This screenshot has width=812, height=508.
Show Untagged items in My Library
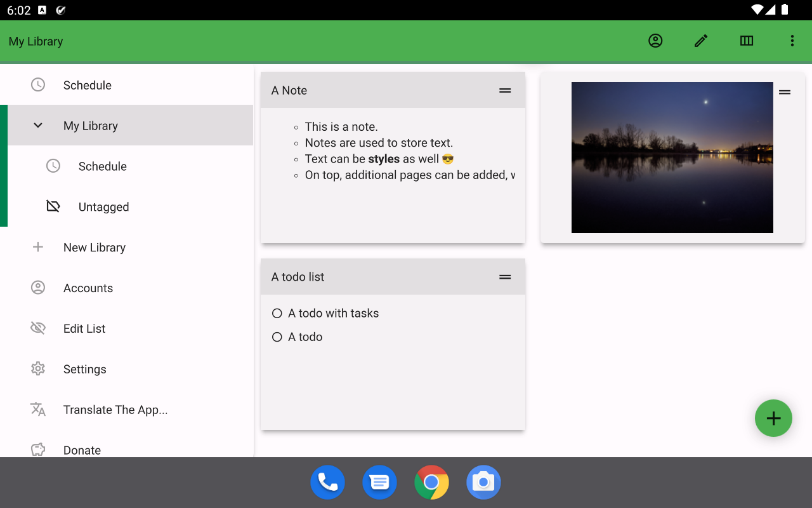(x=131, y=206)
